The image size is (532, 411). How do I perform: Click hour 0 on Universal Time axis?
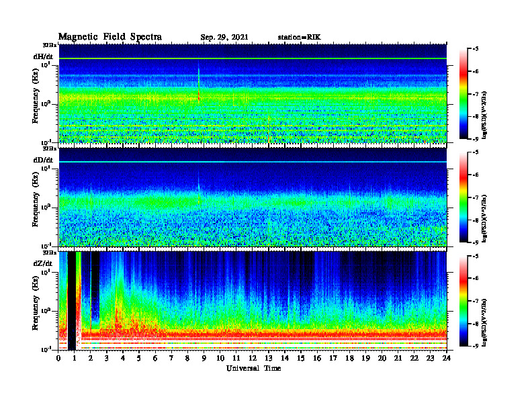coord(58,359)
